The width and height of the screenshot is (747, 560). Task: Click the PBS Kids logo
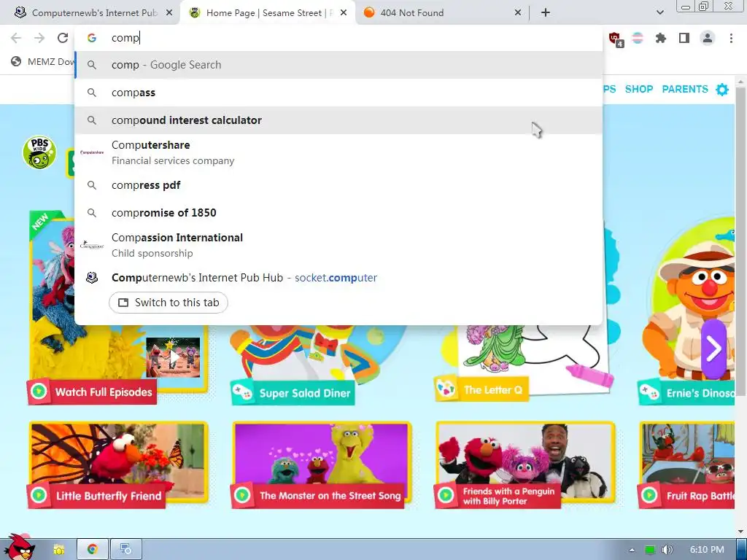[39, 152]
